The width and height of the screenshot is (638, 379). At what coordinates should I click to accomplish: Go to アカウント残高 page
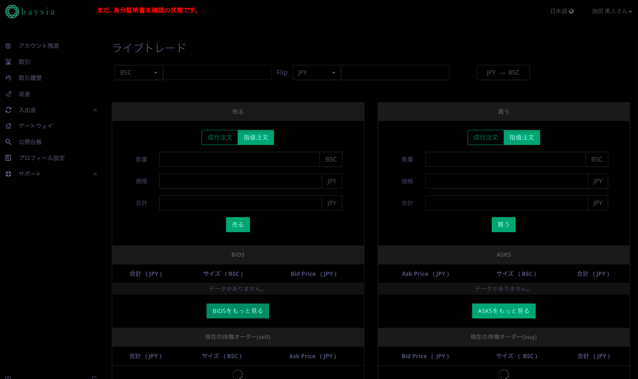(39, 46)
